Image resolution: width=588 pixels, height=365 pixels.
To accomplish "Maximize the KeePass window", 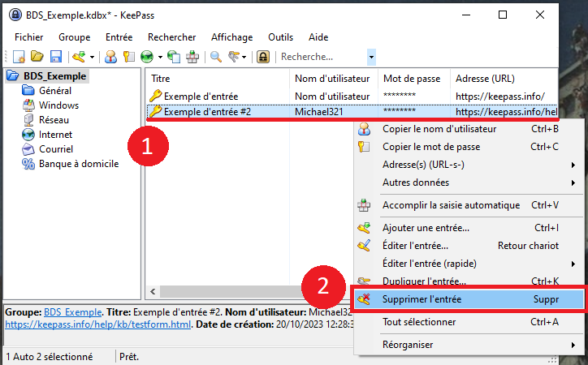I will point(503,15).
